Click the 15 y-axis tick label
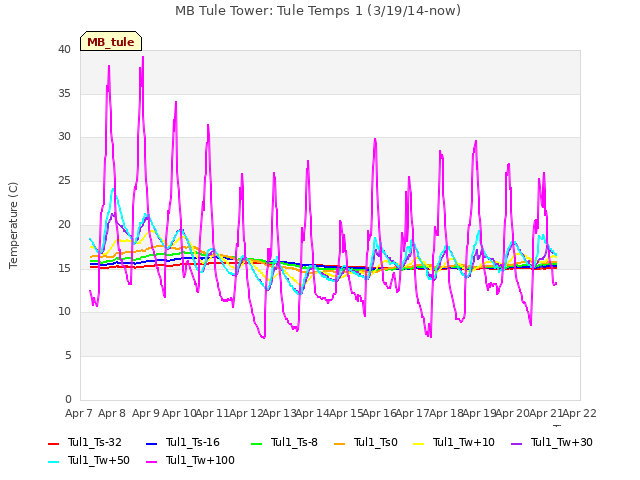The height and width of the screenshot is (480, 640). point(64,268)
